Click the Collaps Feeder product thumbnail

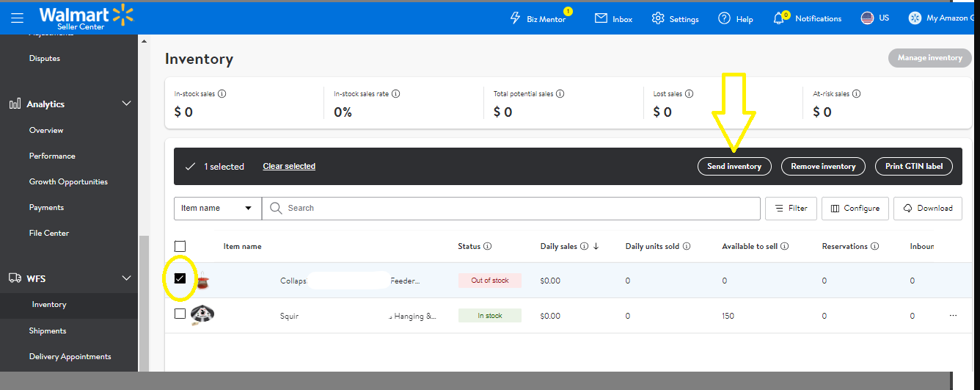(x=202, y=279)
